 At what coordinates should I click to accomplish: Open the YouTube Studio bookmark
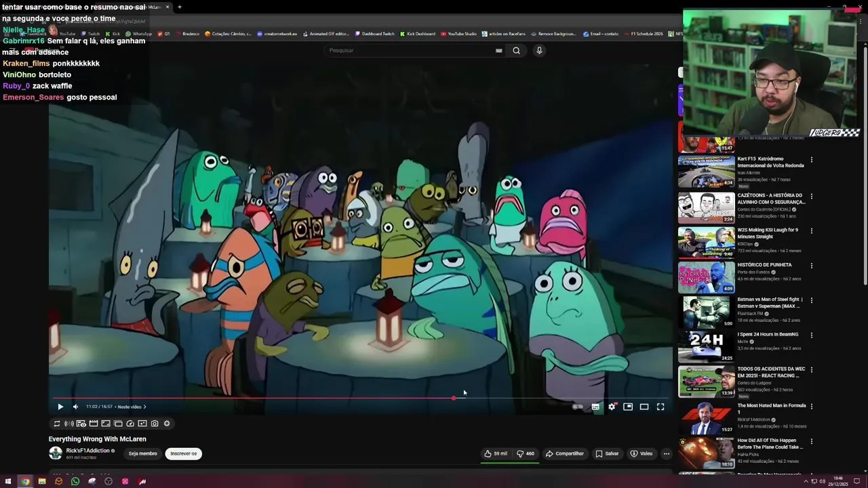coord(458,33)
